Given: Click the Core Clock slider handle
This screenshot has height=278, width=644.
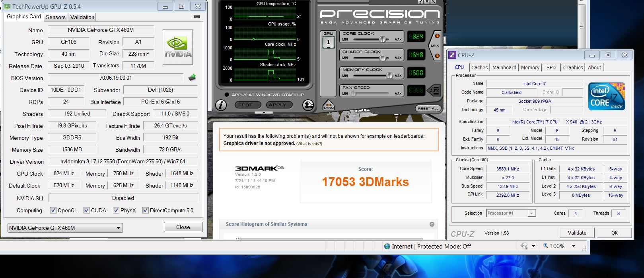Looking at the screenshot, I should click(x=382, y=39).
